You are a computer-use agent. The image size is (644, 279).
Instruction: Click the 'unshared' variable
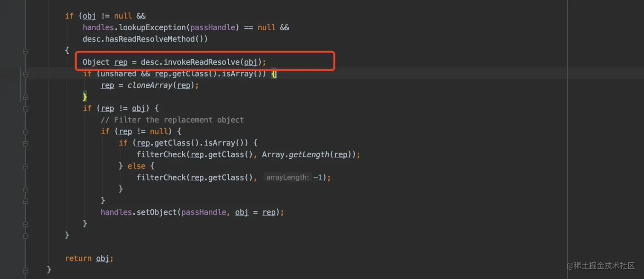pyautogui.click(x=118, y=74)
